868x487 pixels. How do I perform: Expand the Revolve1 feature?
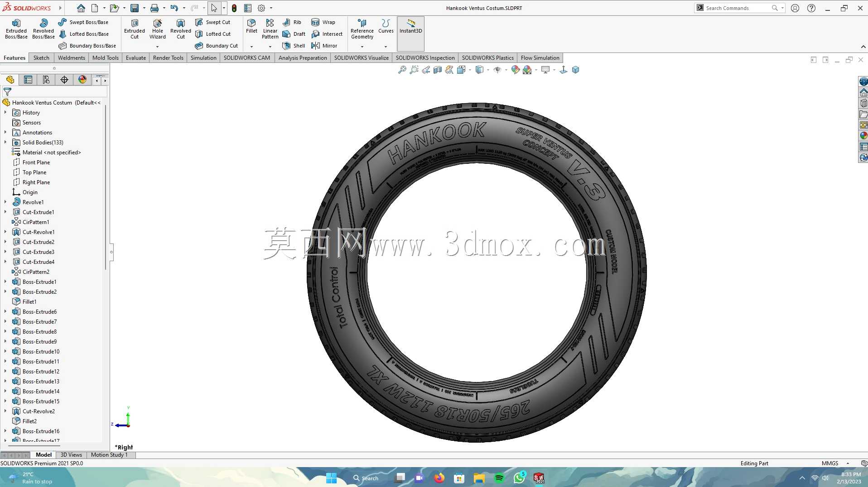[x=5, y=202]
